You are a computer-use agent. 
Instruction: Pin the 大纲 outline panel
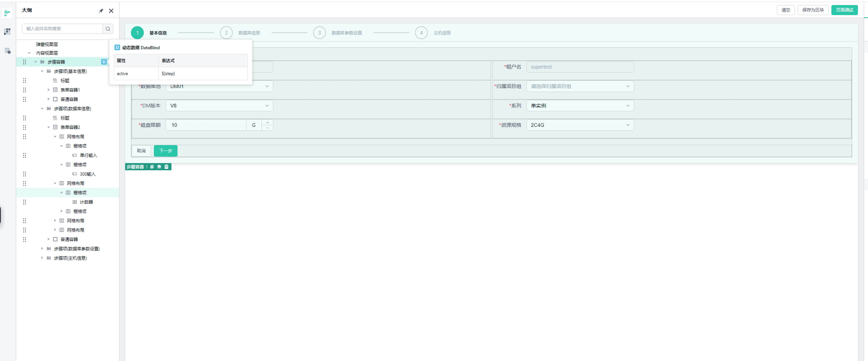(101, 11)
